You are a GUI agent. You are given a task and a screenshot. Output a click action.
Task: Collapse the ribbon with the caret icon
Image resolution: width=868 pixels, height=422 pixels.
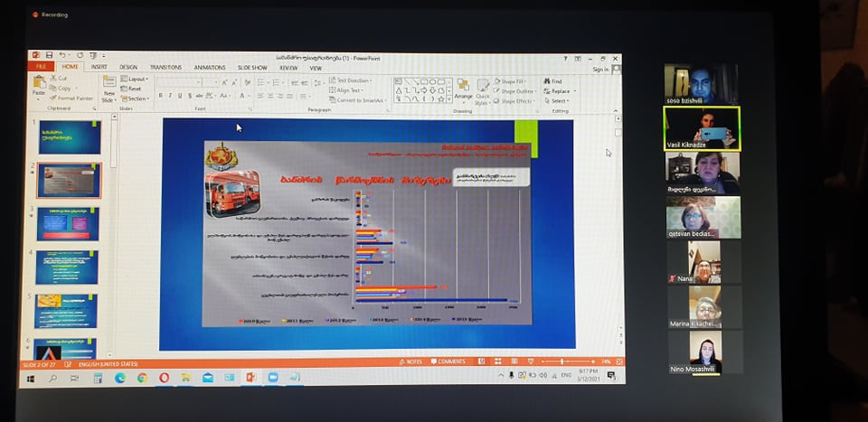[x=617, y=111]
